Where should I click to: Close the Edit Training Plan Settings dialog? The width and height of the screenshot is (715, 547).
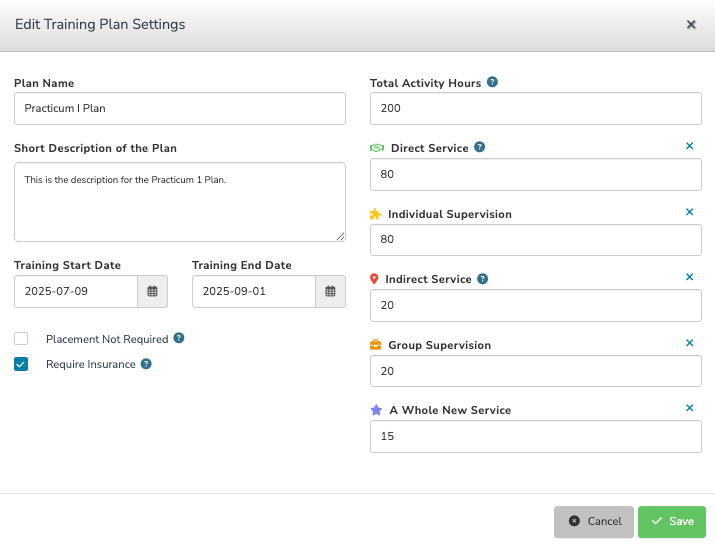(691, 25)
